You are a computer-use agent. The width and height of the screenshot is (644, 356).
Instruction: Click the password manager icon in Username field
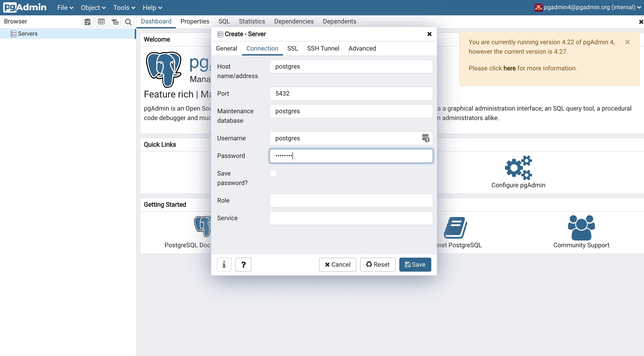pos(425,138)
